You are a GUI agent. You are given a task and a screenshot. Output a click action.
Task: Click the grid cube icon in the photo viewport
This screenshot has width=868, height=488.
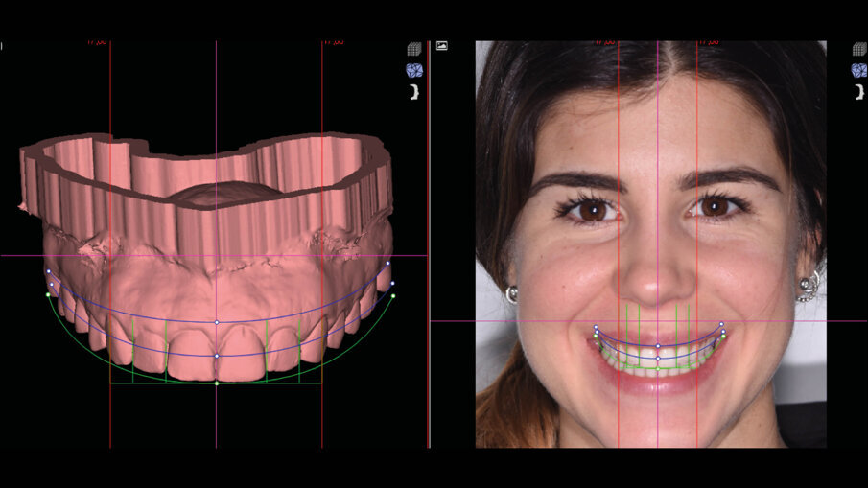pyautogui.click(x=858, y=49)
